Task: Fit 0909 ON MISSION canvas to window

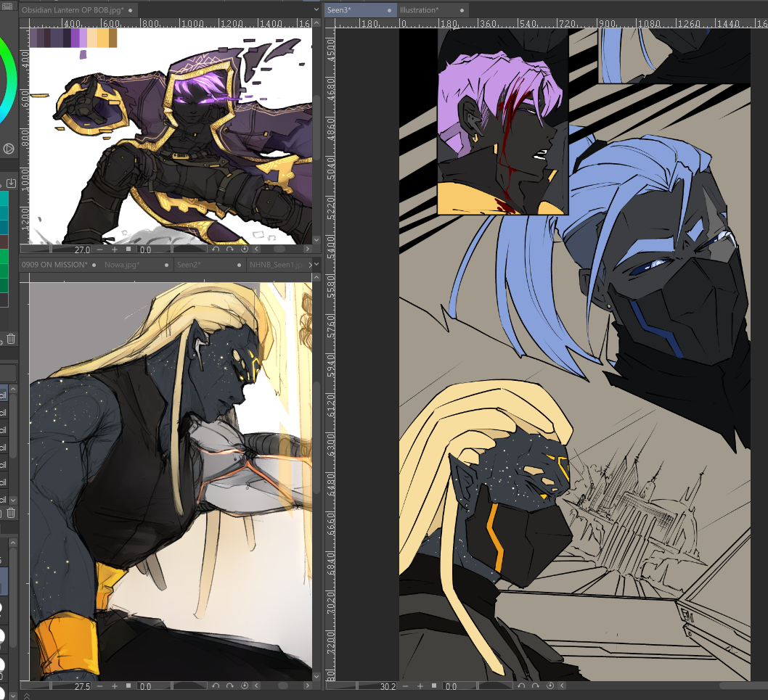Action: tap(128, 685)
